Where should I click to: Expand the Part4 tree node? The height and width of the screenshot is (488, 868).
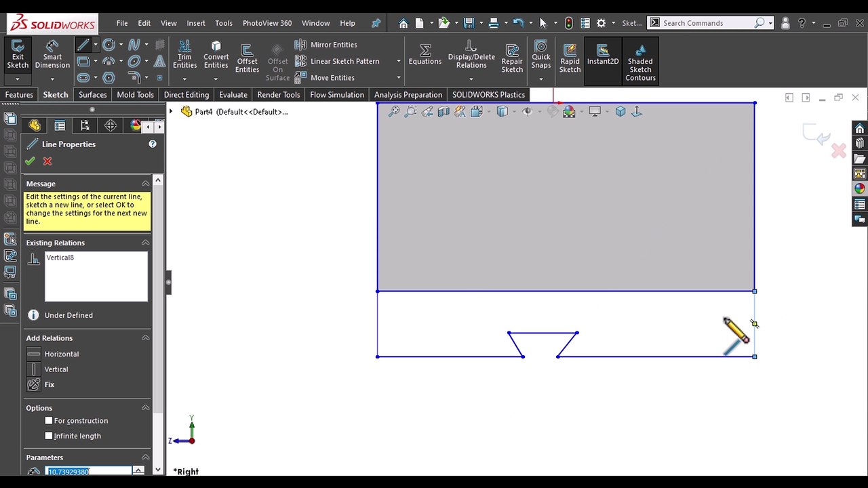tap(171, 111)
